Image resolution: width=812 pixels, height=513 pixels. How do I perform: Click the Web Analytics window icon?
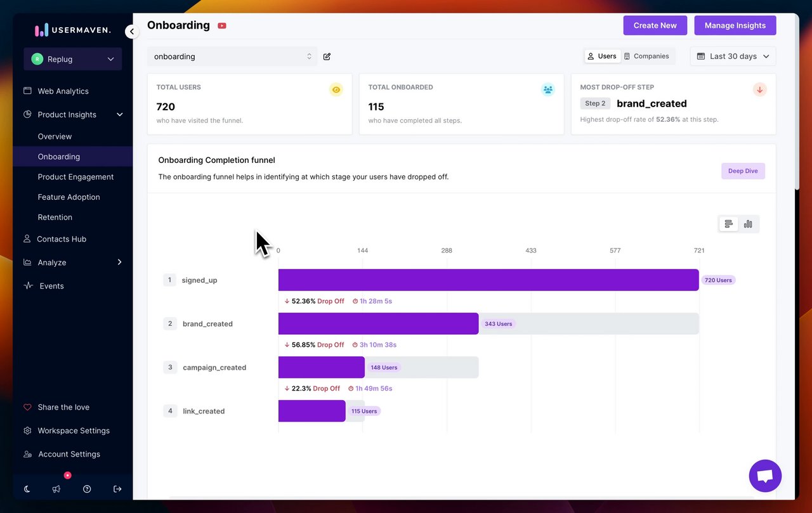click(x=27, y=91)
